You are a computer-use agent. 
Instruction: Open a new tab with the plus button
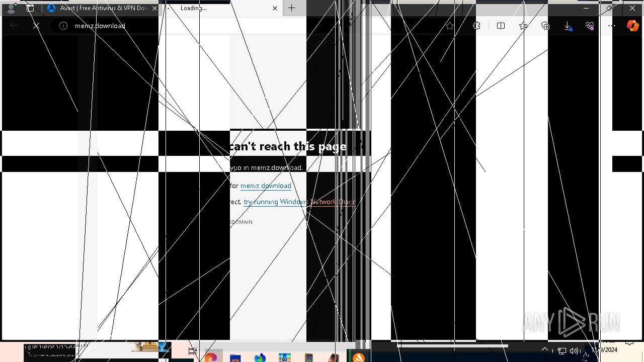pos(292,8)
